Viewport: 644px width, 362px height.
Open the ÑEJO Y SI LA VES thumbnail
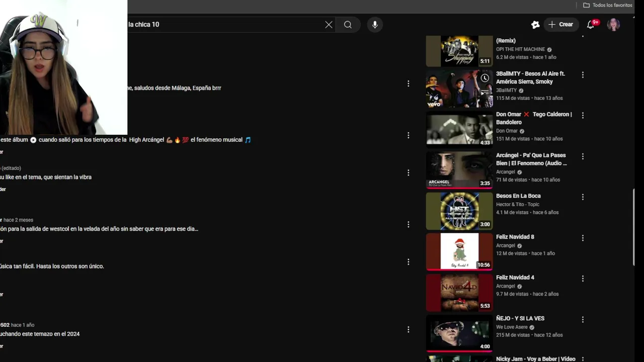[459, 333]
